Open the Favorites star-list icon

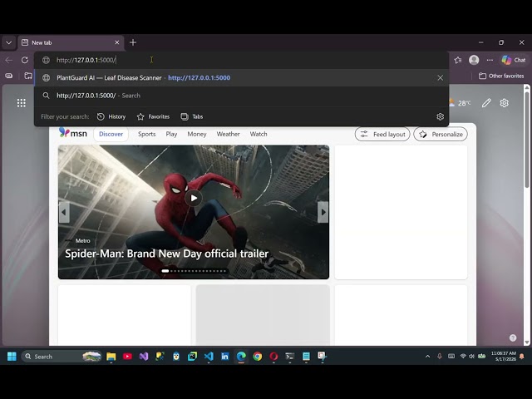tap(458, 60)
